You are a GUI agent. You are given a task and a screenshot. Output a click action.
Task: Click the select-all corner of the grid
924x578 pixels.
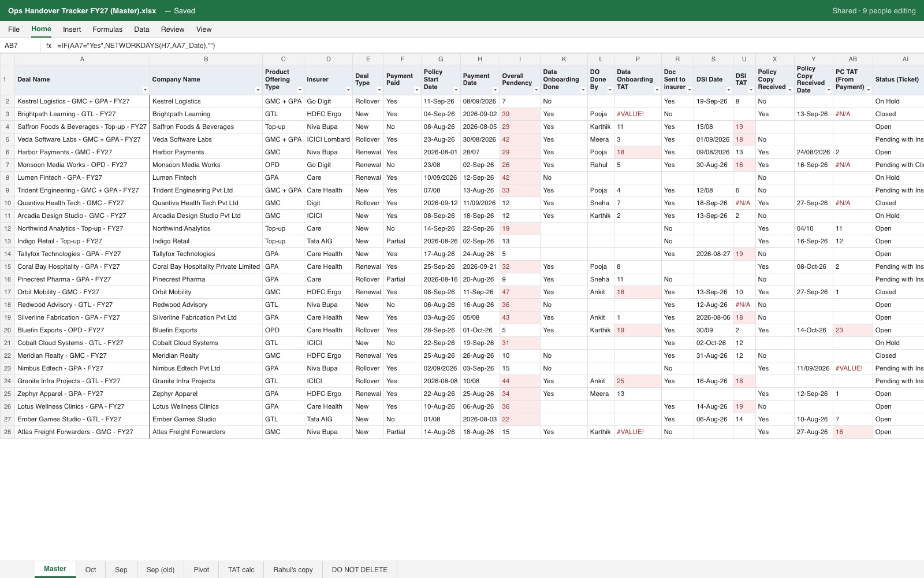click(x=8, y=59)
